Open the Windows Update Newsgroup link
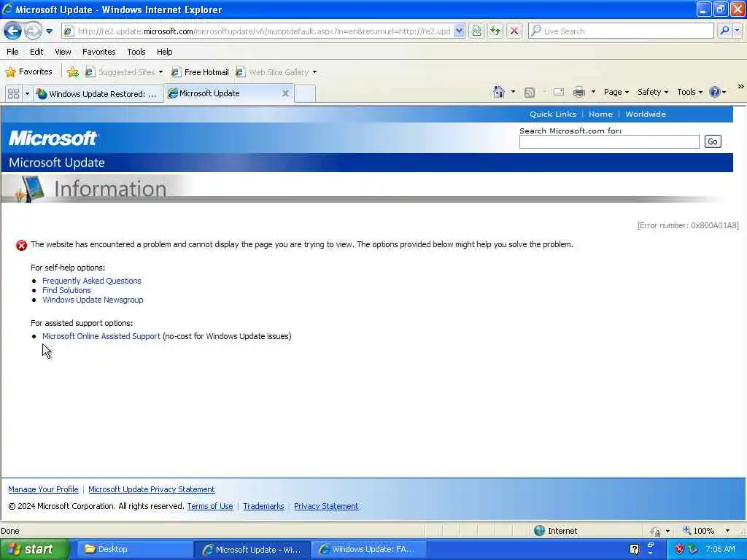This screenshot has width=747, height=560. 93,300
